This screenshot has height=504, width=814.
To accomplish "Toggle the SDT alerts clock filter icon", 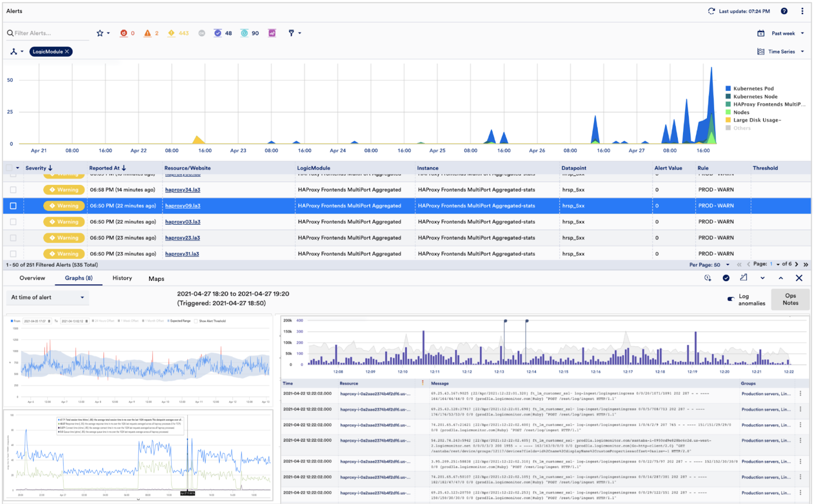I will (x=244, y=33).
